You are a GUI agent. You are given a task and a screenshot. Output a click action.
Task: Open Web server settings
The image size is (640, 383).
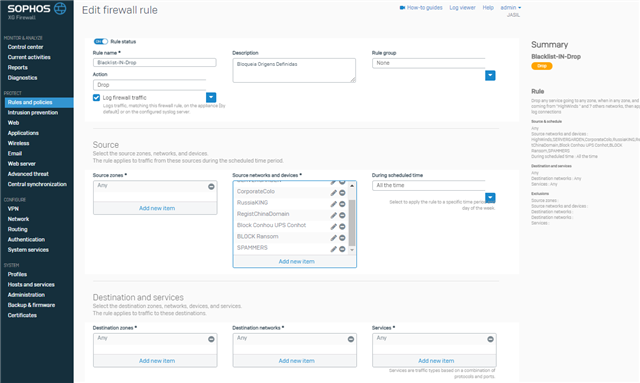22,164
